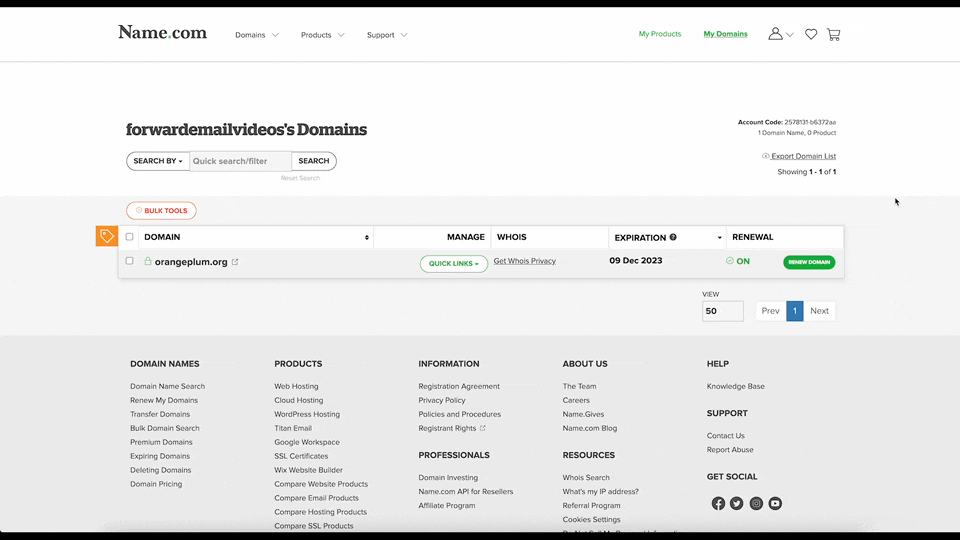The width and height of the screenshot is (960, 540).
Task: Open the QUICK LINKS dropdown
Action: [x=454, y=264]
